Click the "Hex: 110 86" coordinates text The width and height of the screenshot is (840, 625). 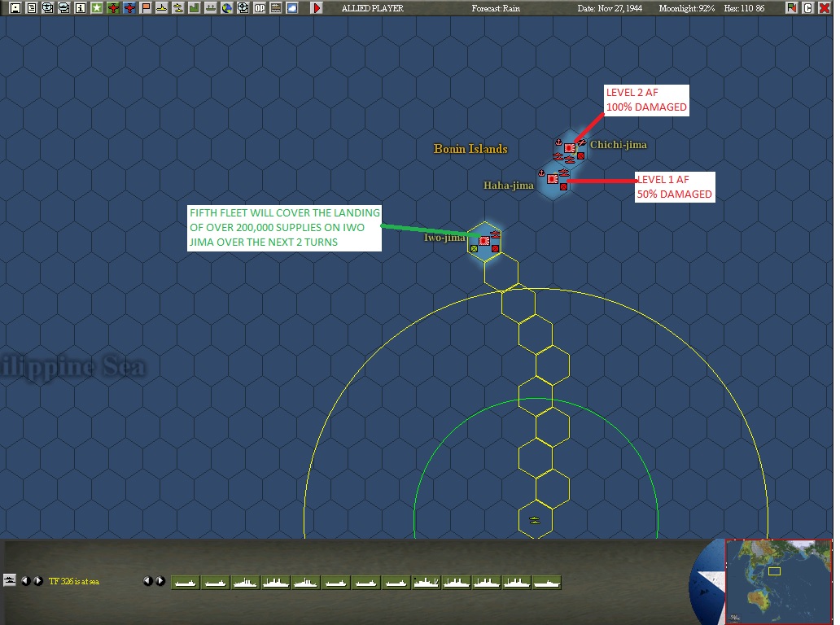(x=744, y=8)
